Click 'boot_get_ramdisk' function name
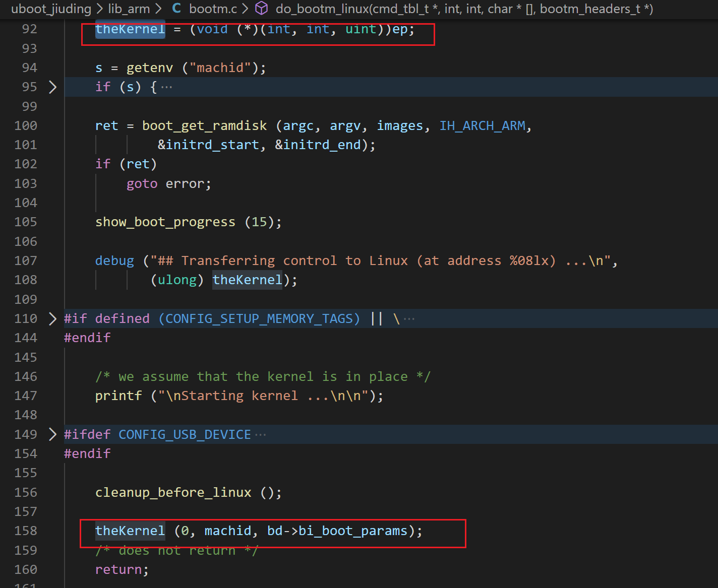The width and height of the screenshot is (718, 588). pyautogui.click(x=204, y=125)
